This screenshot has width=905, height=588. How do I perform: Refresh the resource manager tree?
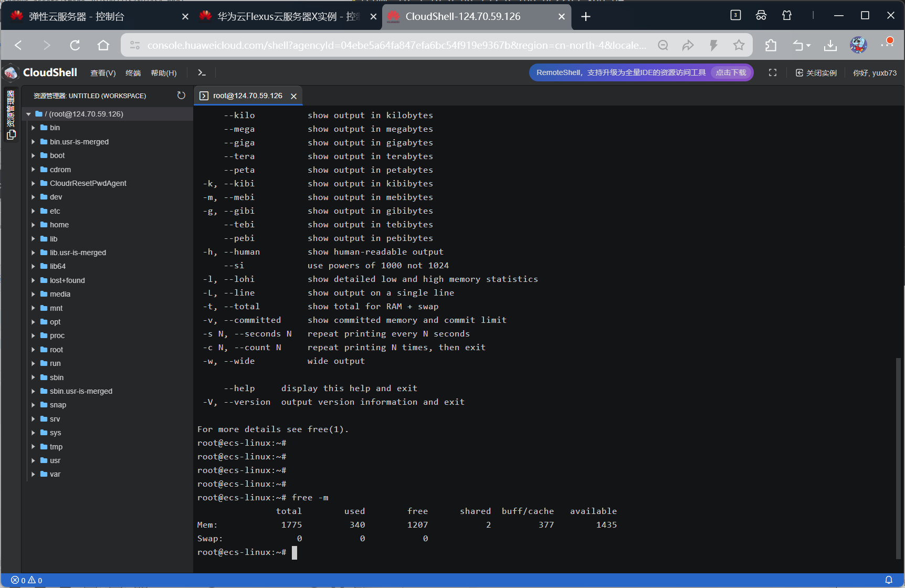(x=181, y=96)
